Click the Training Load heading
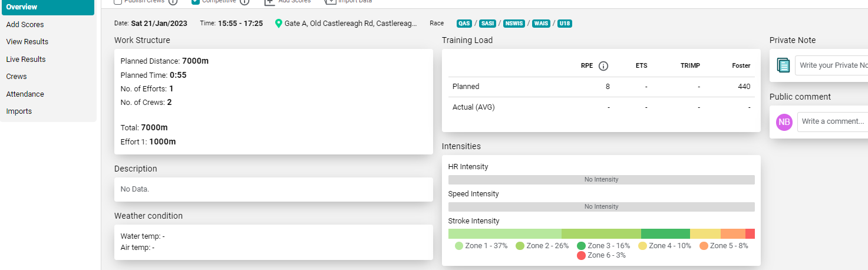The height and width of the screenshot is (270, 868). point(467,40)
